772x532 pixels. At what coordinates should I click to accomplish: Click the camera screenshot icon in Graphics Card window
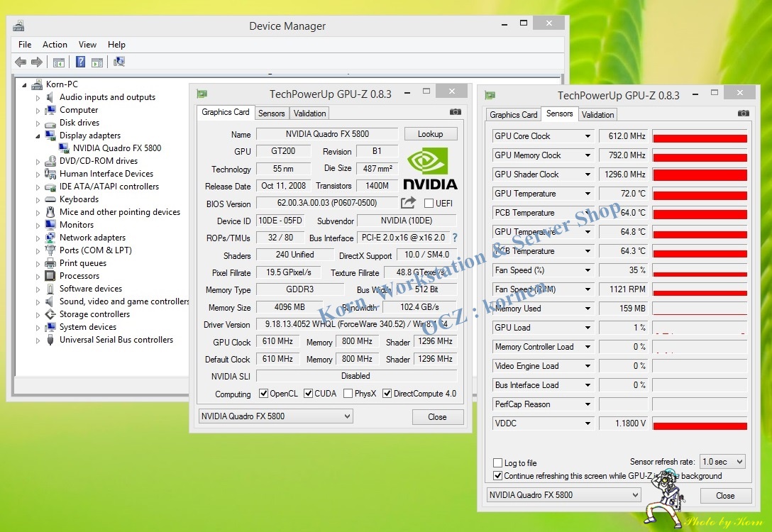click(x=456, y=112)
